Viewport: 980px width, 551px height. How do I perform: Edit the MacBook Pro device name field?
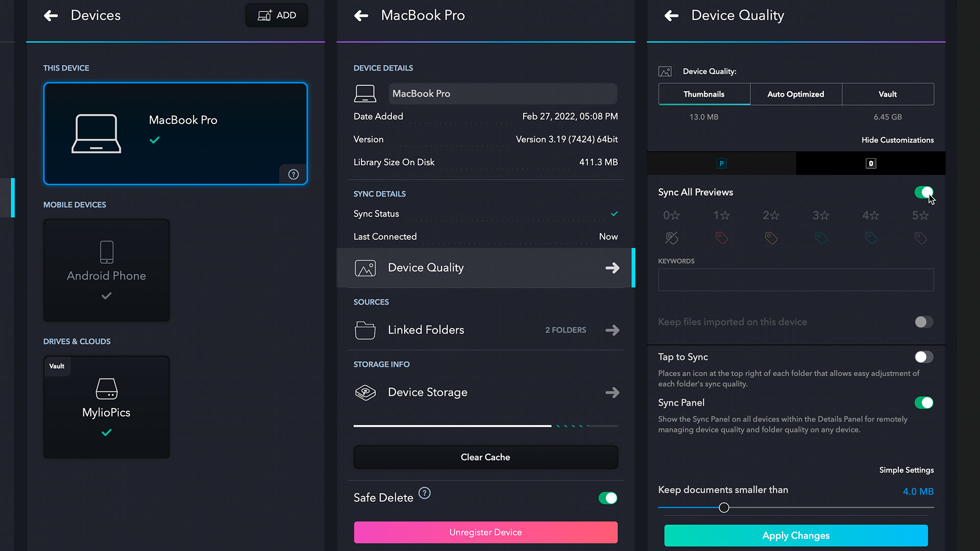tap(503, 93)
